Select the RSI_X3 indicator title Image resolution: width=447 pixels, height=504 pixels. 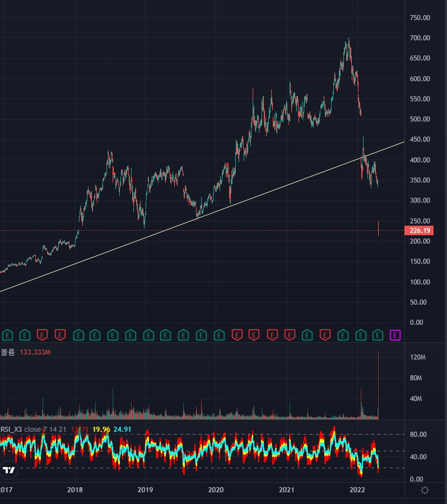click(11, 430)
